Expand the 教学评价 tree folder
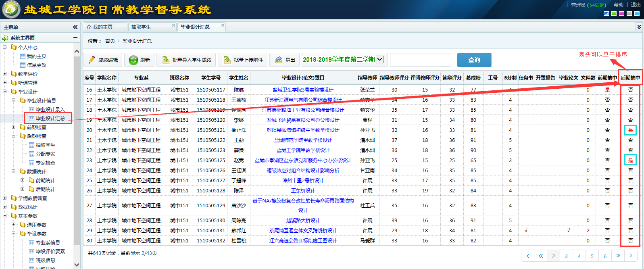Screen dimensions: 644x269 5,74
